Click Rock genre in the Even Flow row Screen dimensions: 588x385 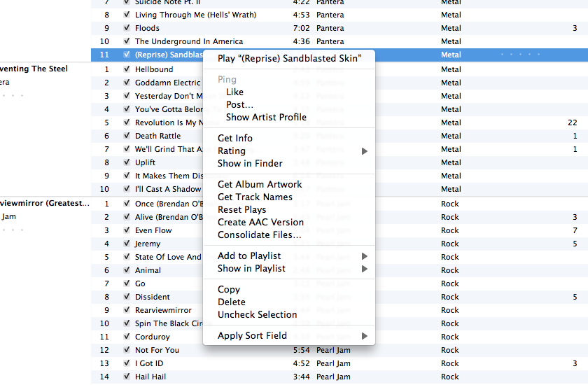point(450,230)
